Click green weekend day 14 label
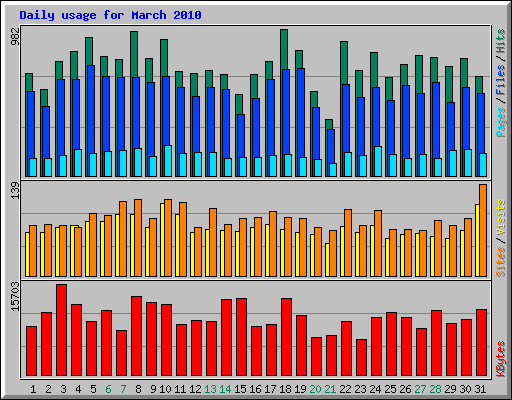The width and height of the screenshot is (512, 400). (x=225, y=389)
